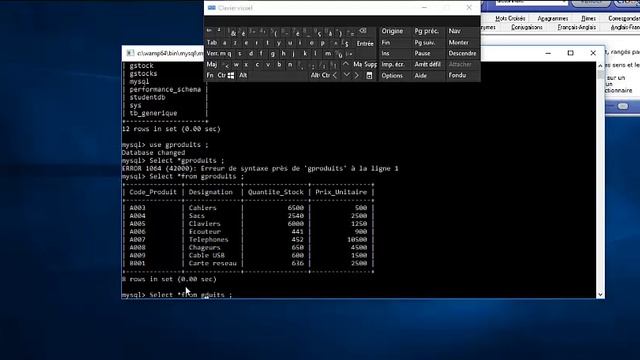
Task: Click the down arrow key on virtual keyboard
Action: point(346,76)
